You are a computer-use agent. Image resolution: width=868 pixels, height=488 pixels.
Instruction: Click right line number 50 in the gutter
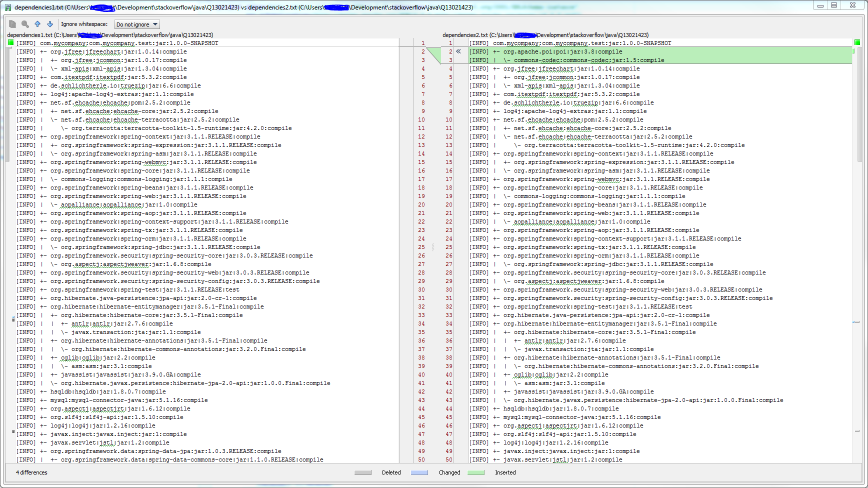(x=449, y=459)
